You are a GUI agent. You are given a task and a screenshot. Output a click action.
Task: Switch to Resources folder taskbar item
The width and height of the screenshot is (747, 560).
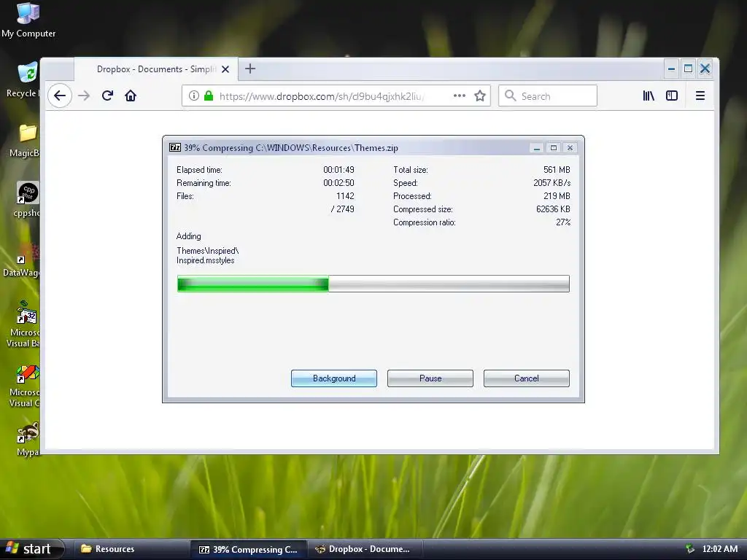pyautogui.click(x=131, y=549)
